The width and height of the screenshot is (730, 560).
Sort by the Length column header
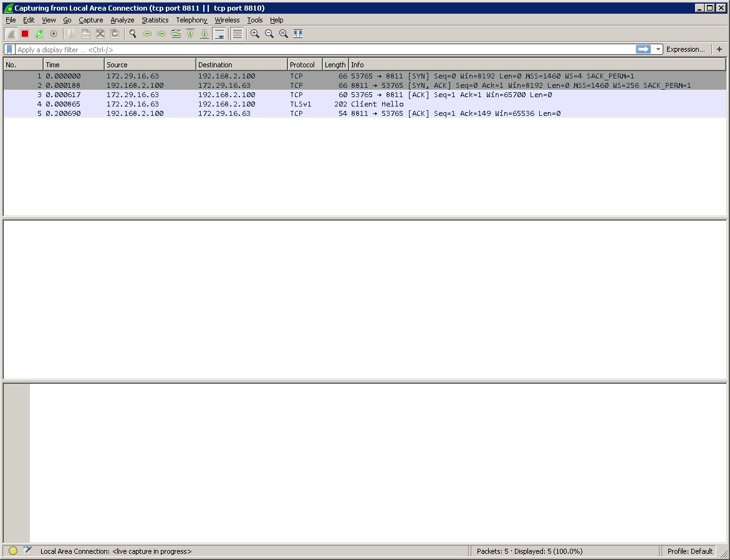coord(335,65)
